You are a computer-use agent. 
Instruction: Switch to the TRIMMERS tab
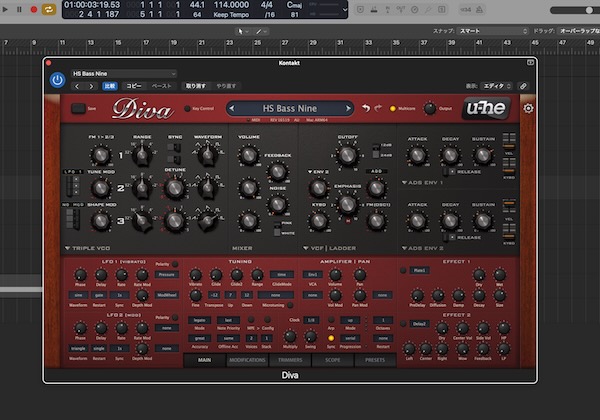point(290,360)
